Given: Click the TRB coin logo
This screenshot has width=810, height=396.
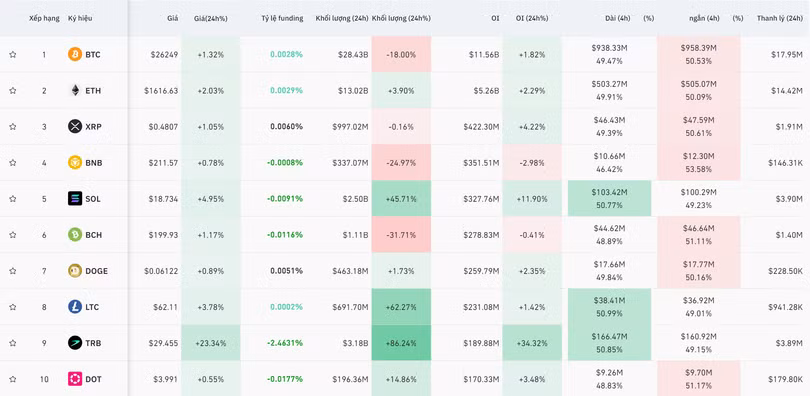Looking at the screenshot, I should (75, 343).
